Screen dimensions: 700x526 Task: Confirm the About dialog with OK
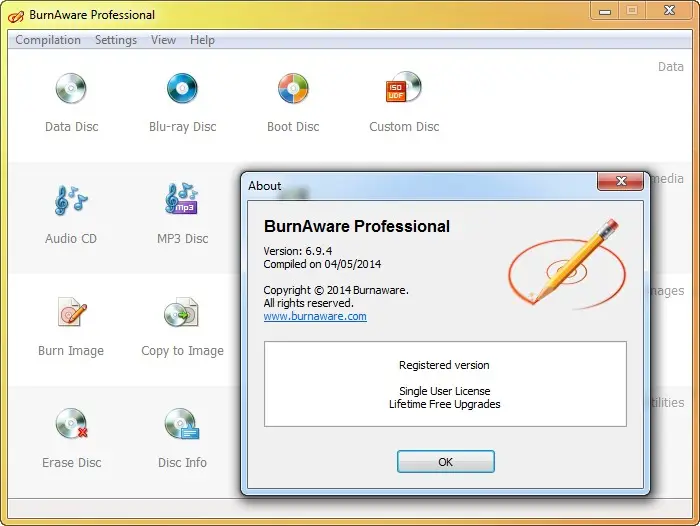click(446, 462)
